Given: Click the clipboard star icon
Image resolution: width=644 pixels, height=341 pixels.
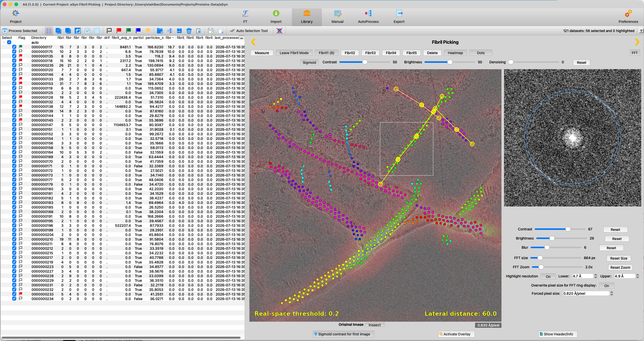Looking at the screenshot, I should (x=199, y=31).
